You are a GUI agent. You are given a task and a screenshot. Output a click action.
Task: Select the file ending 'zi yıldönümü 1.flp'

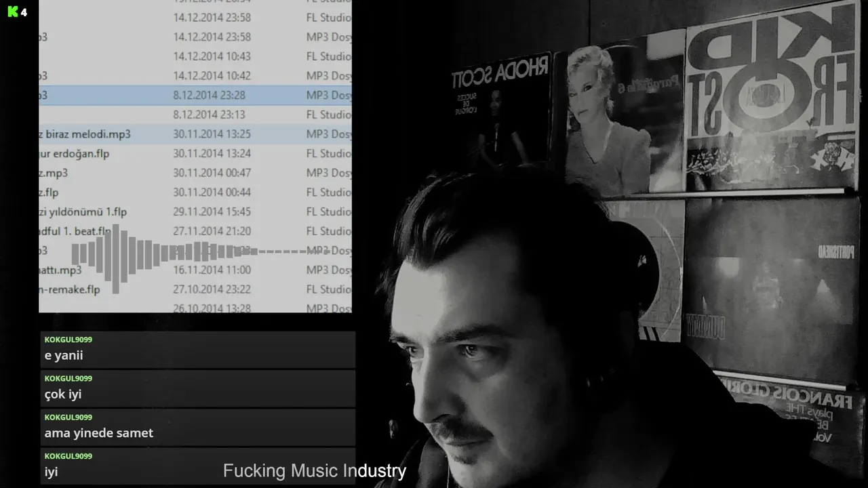pos(83,211)
